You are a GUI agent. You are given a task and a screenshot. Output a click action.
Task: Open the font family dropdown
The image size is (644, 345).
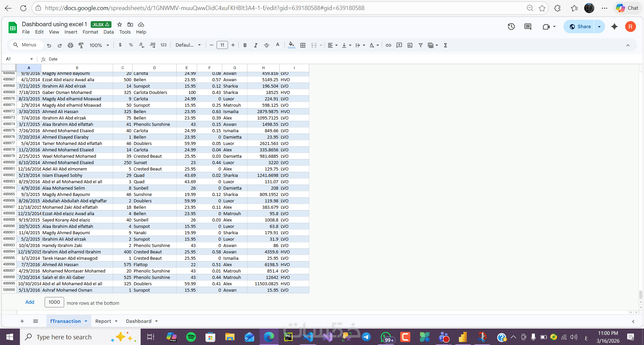(188, 45)
